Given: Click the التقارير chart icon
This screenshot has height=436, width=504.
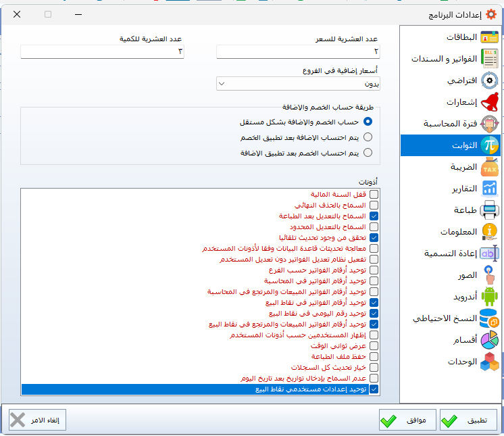Looking at the screenshot, I should point(489,189).
